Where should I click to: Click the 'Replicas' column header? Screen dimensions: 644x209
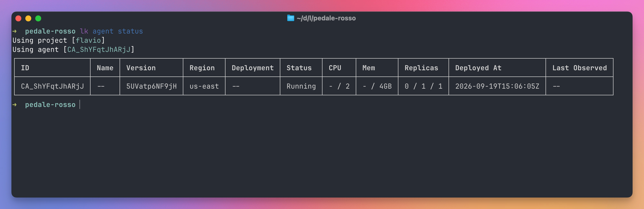[421, 68]
